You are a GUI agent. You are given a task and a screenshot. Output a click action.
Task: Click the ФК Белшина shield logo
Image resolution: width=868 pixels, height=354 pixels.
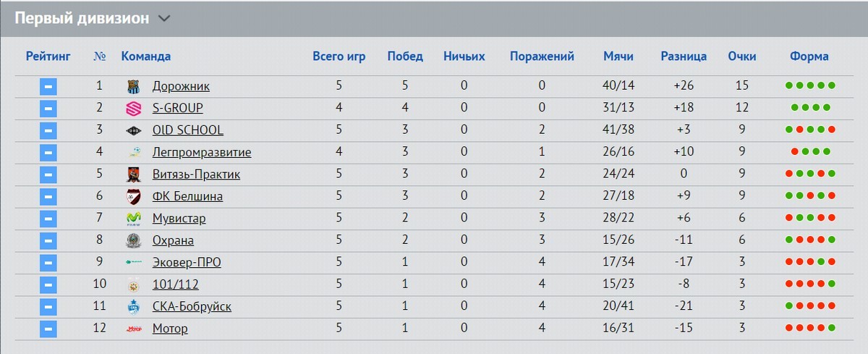pos(134,196)
